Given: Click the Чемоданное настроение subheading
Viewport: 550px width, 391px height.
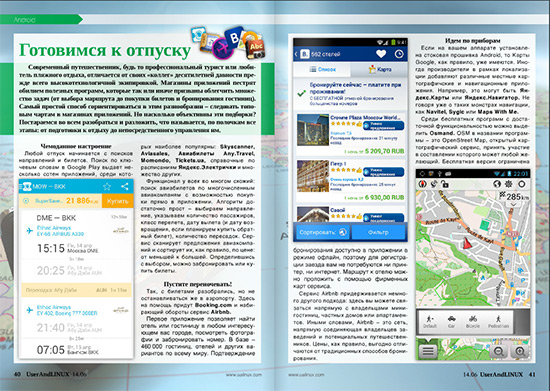Looking at the screenshot, I should pyautogui.click(x=76, y=146).
